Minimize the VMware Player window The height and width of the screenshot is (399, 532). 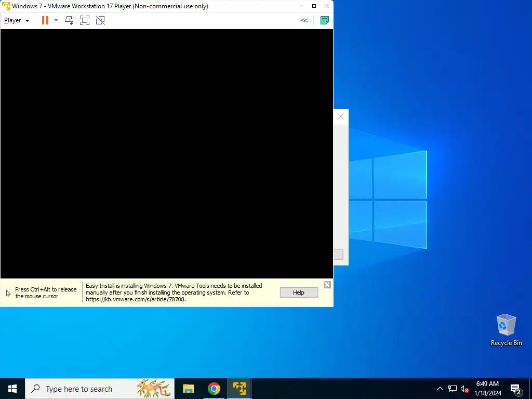[302, 6]
